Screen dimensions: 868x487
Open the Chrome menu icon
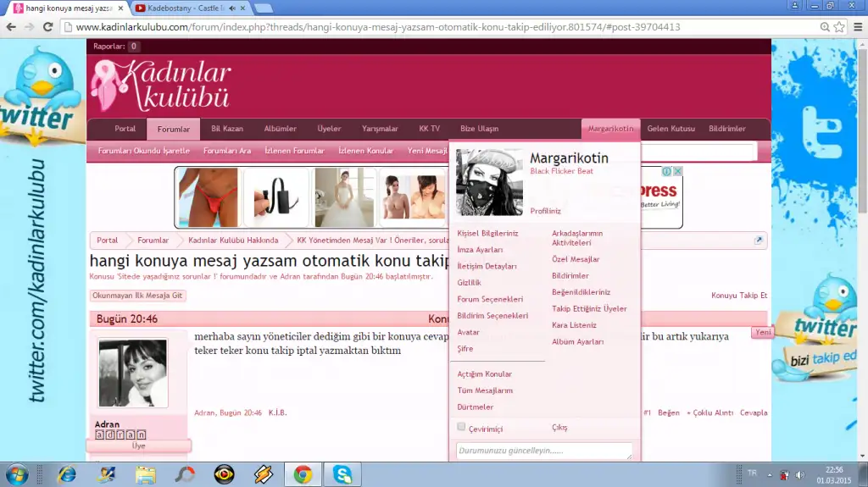(x=858, y=27)
